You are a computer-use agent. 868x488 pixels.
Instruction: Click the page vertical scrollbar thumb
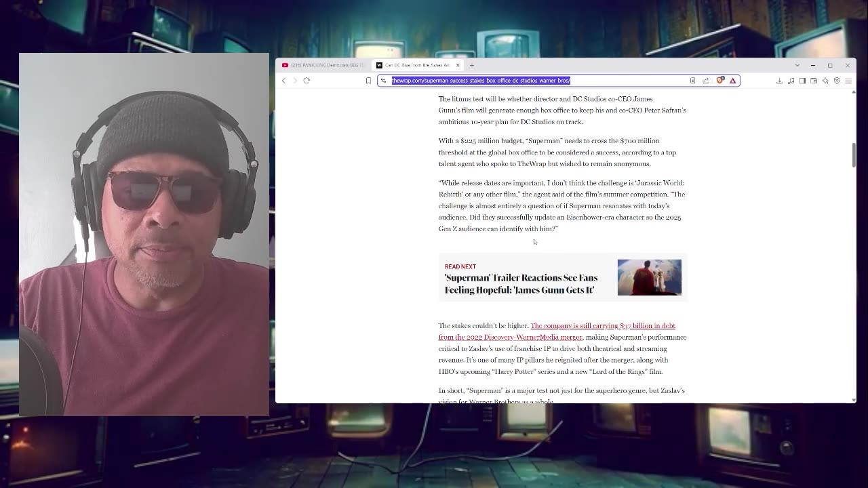(x=853, y=155)
